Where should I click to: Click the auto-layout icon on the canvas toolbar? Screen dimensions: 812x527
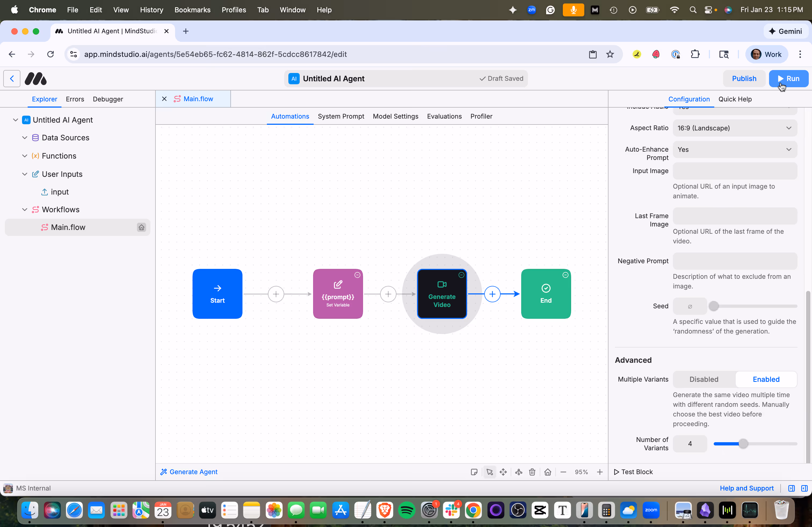(518, 472)
